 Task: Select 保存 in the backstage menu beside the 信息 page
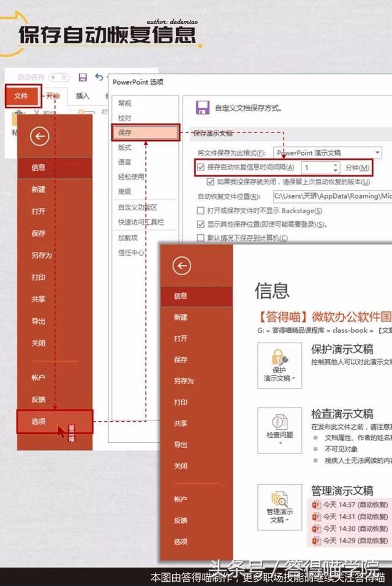click(x=180, y=360)
